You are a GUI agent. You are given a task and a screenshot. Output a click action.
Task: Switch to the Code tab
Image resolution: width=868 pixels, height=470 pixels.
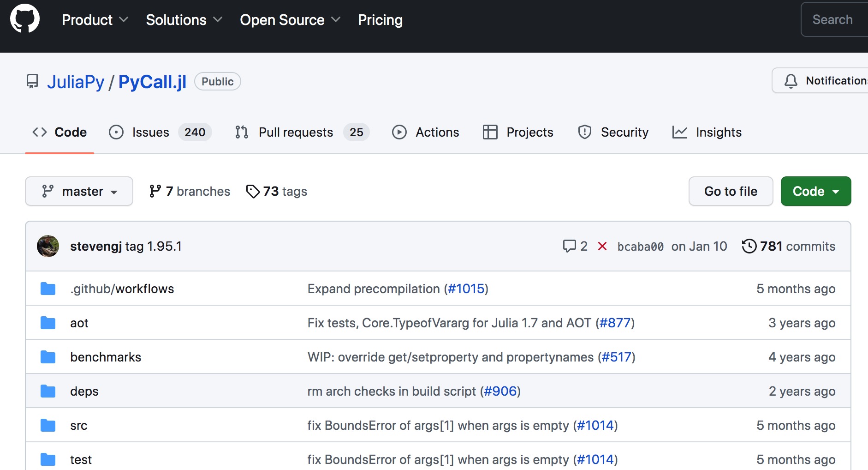coord(59,133)
